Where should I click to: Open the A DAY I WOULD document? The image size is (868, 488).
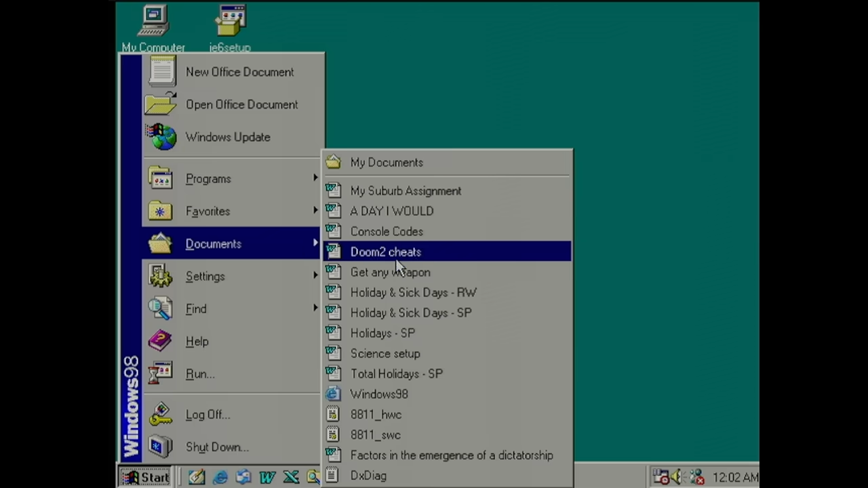tap(447, 211)
